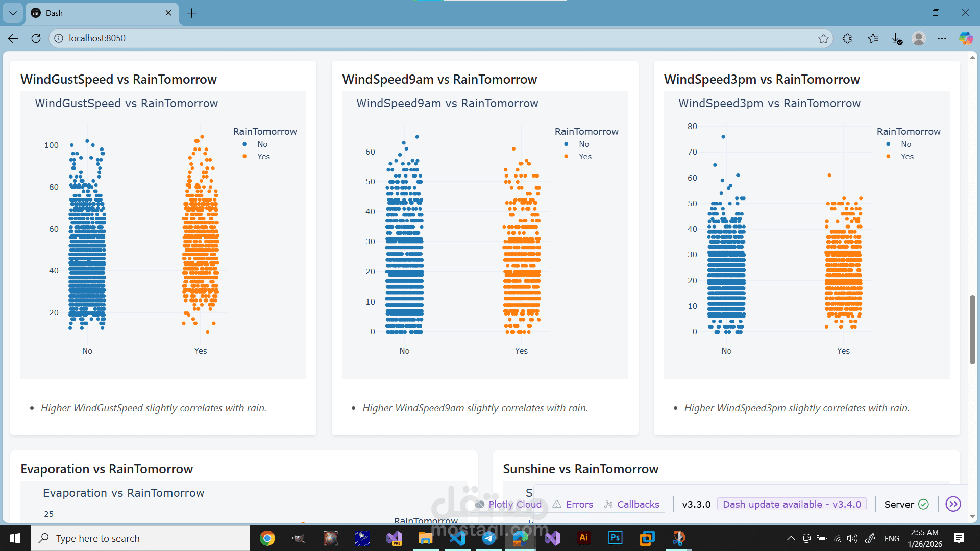Open favorites list icon in toolbar

[x=873, y=38]
